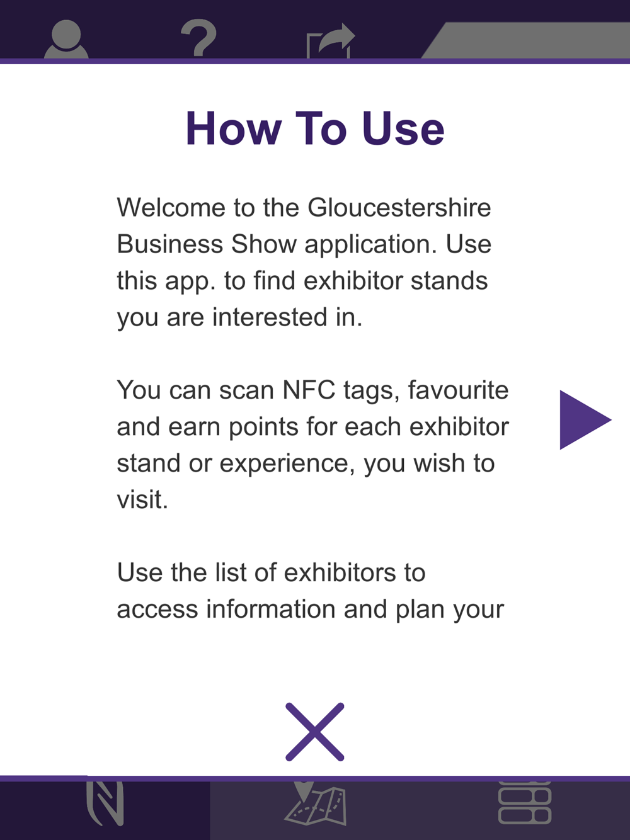Viewport: 630px width, 840px height.
Task: Tap the grey banner in header
Action: (x=526, y=41)
